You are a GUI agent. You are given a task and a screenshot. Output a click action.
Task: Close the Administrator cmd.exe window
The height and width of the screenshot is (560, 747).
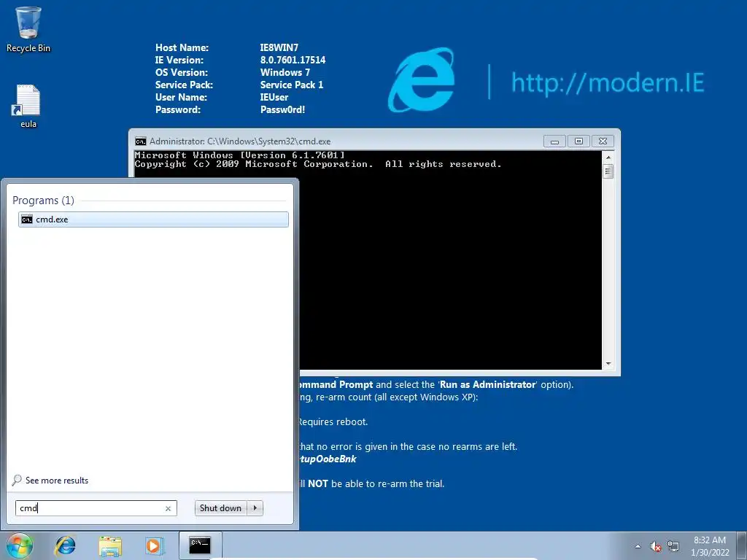[603, 141]
